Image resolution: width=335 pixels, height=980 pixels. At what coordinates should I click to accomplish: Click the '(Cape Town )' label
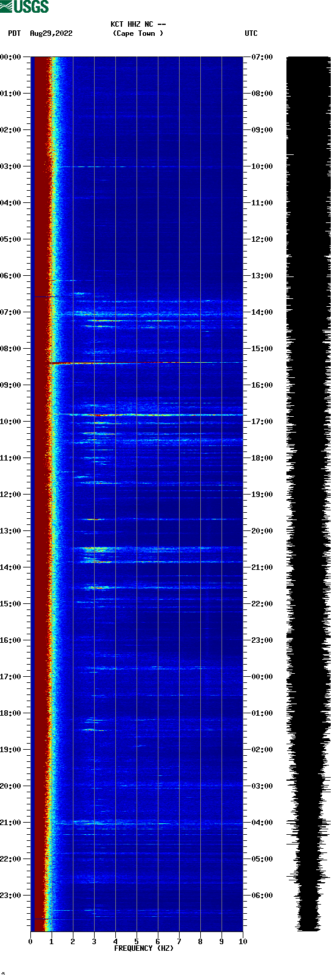click(138, 33)
